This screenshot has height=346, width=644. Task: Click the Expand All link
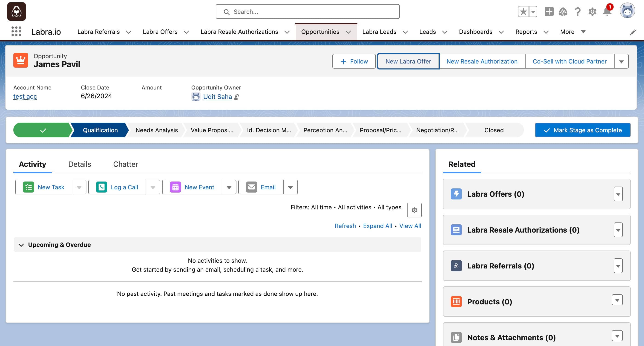377,226
